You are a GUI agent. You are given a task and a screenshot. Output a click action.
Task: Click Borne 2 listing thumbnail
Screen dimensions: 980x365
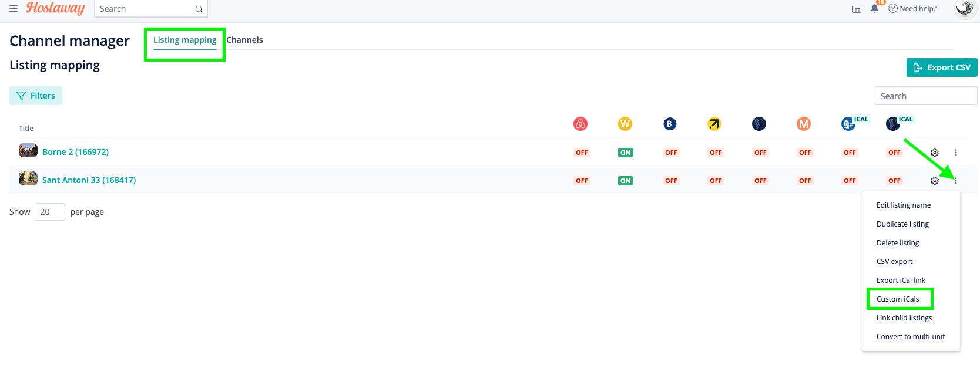pos(28,151)
